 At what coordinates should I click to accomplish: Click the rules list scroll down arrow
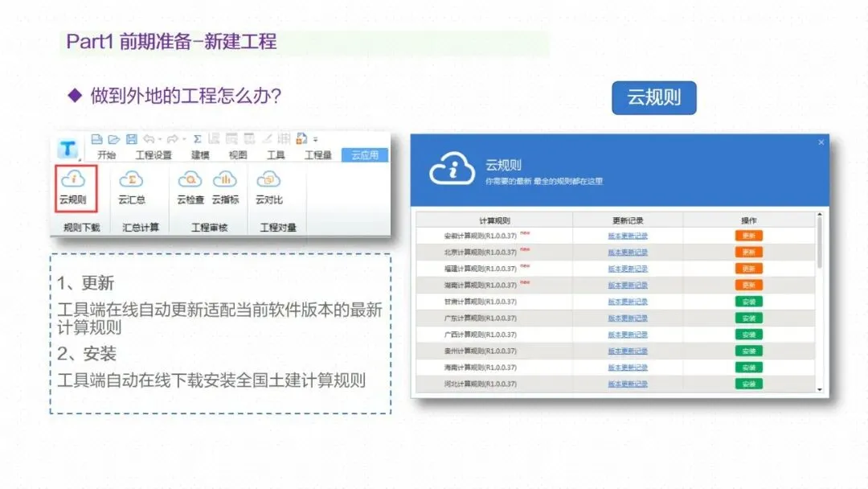point(820,389)
